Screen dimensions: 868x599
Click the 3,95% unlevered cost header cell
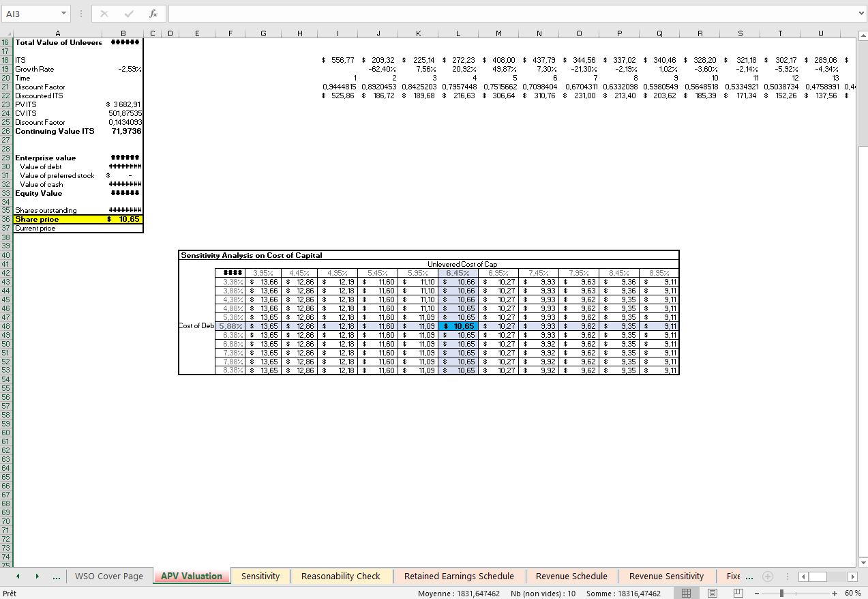point(265,273)
